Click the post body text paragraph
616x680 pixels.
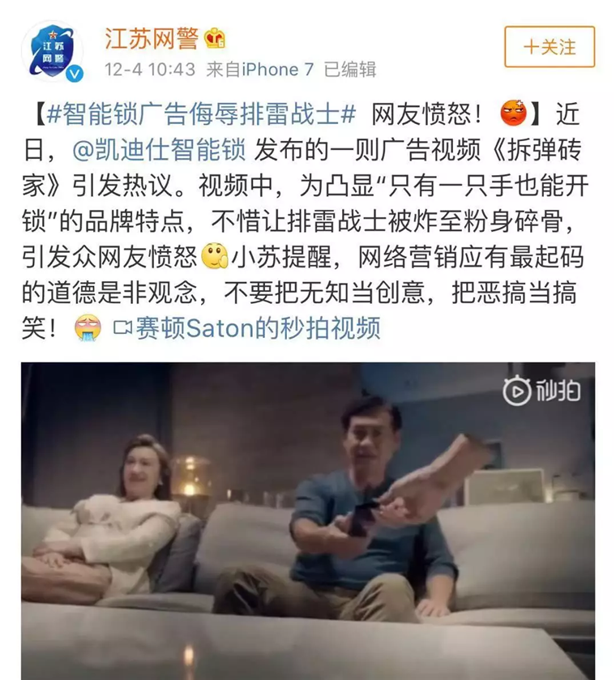306,220
